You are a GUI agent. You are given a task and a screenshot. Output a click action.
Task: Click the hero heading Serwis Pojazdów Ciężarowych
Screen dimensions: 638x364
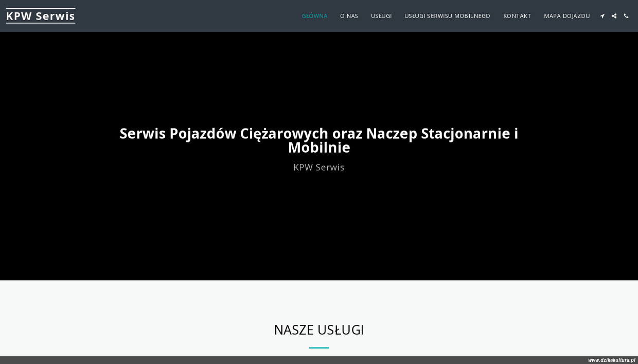[319, 140]
